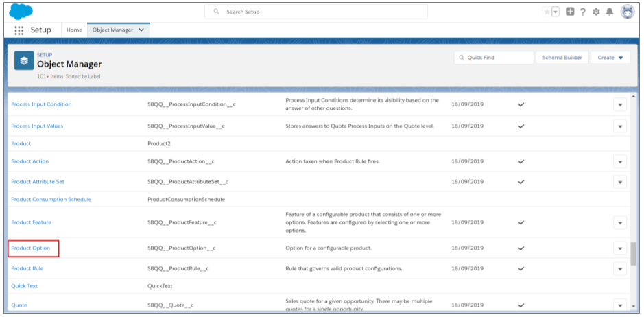Open the Process Input Values object

pos(37,126)
